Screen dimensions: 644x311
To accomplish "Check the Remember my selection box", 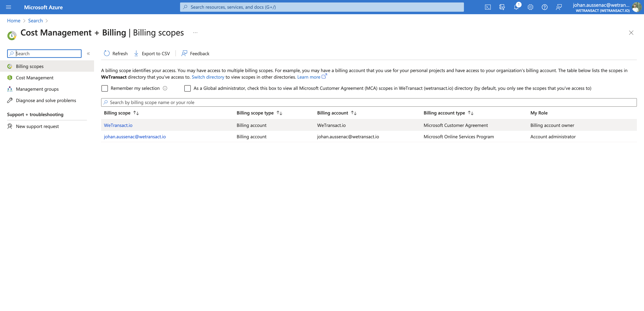I will [x=104, y=88].
